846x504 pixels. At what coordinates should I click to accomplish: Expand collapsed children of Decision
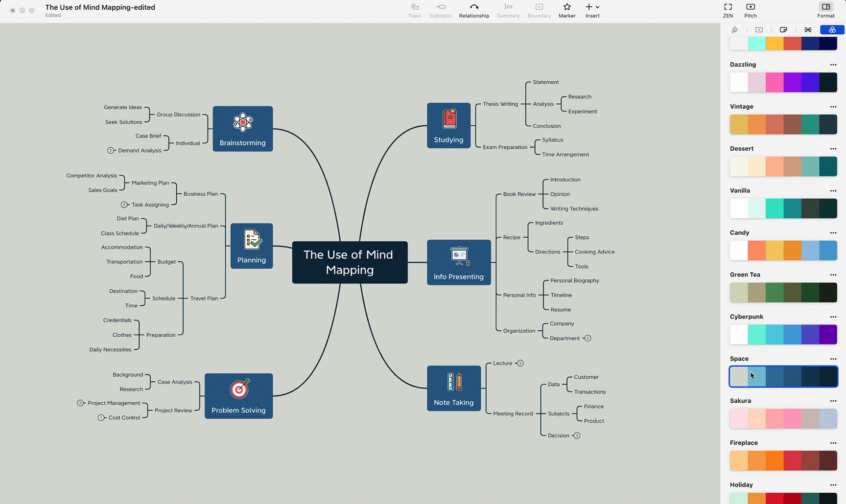tap(577, 435)
